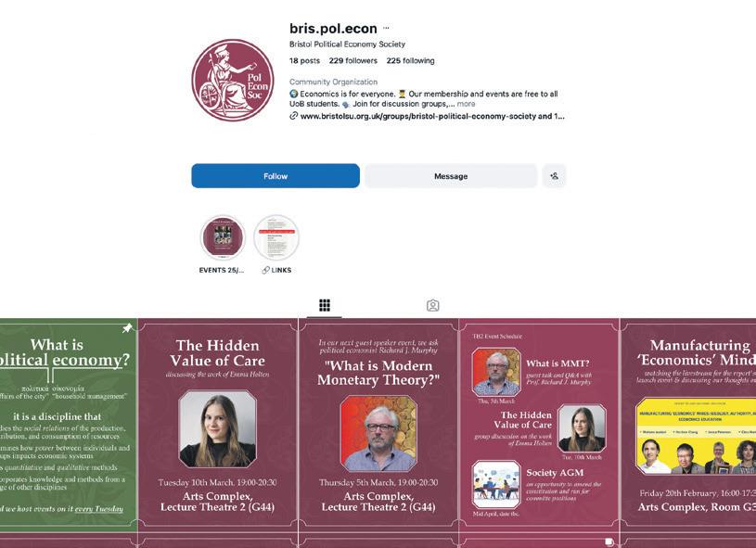The width and height of the screenshot is (756, 548).
Task: Open the LINKS story highlight
Action: coord(276,237)
